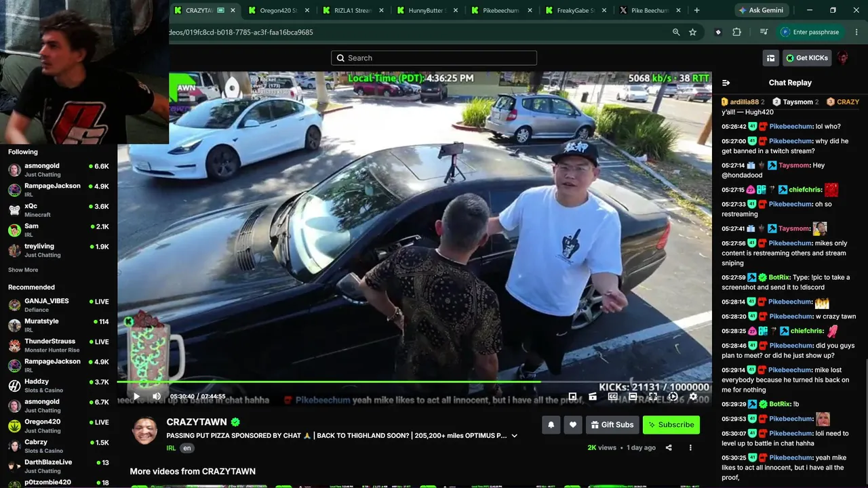Image resolution: width=868 pixels, height=488 pixels.
Task: Open the IRL category link
Action: tap(171, 448)
